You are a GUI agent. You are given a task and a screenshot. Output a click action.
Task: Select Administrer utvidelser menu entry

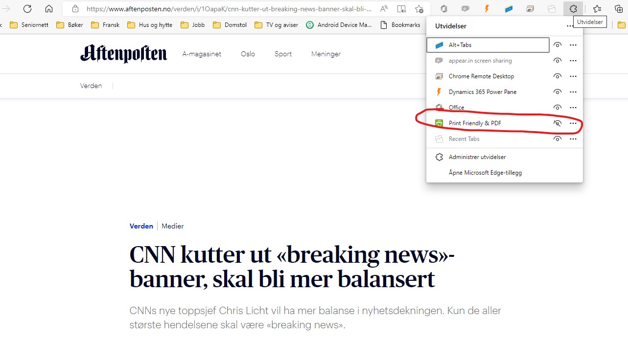pyautogui.click(x=477, y=157)
